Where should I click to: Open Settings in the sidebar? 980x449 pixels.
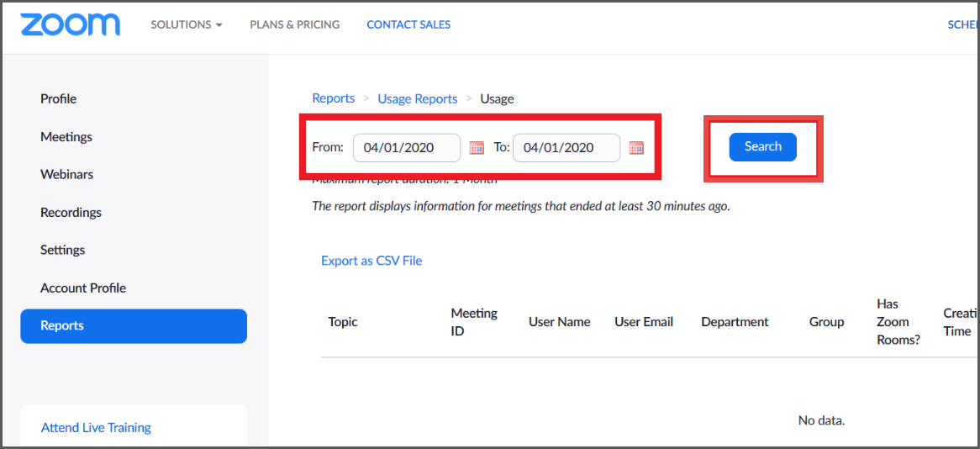click(x=62, y=250)
